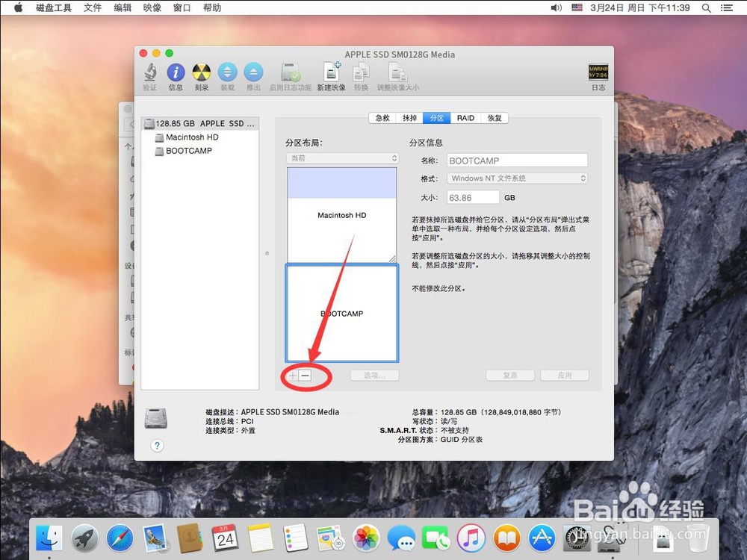Click the Convert (转换) toolbar icon

pos(361,73)
